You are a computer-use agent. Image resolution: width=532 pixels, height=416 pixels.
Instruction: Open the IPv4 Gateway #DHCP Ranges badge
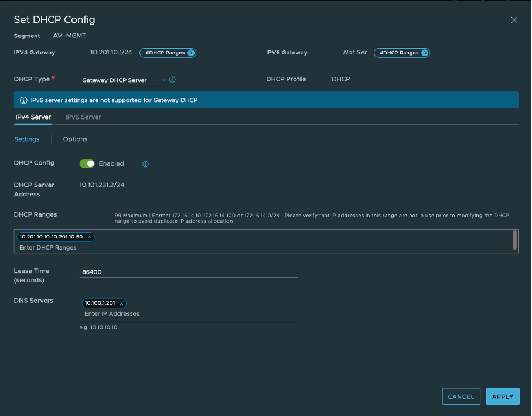coord(168,53)
